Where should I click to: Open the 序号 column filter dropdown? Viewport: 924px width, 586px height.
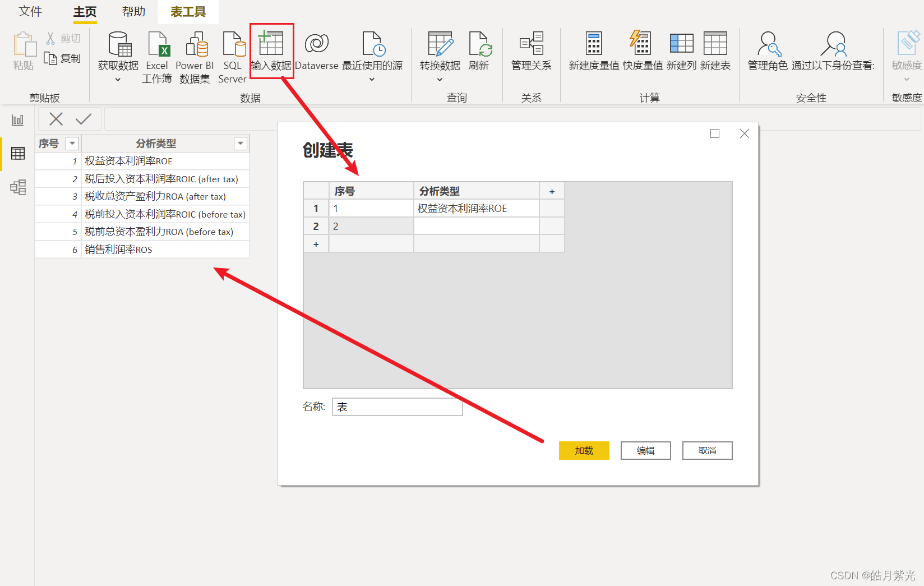coord(72,144)
